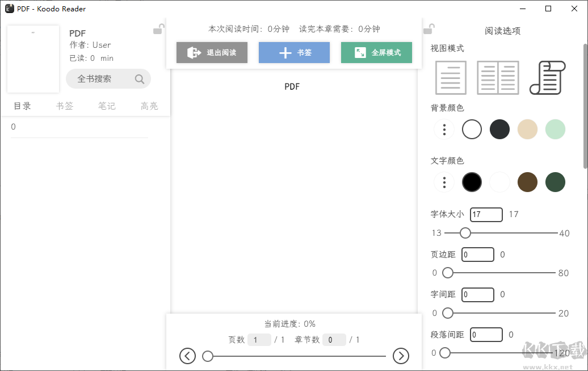This screenshot has width=588, height=371.
Task: Pick the brown text color swatch
Action: pos(527,182)
